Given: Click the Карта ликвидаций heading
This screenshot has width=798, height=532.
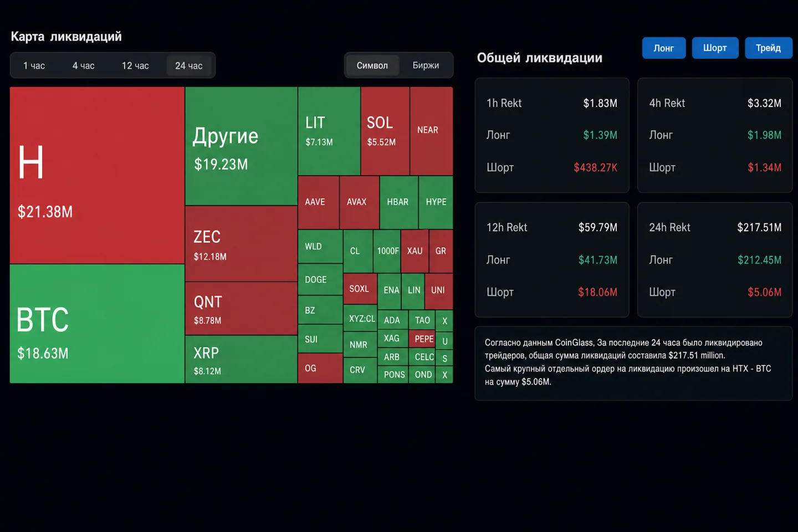Looking at the screenshot, I should [x=66, y=37].
